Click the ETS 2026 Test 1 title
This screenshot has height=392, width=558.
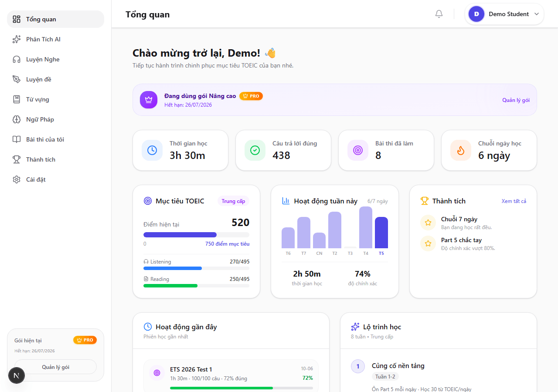(191, 369)
